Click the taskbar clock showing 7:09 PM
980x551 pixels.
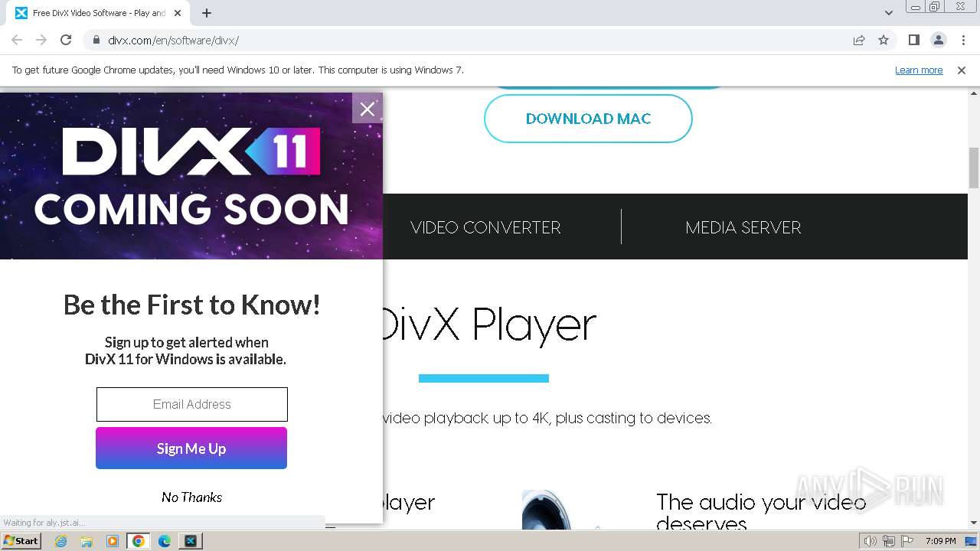[940, 541]
